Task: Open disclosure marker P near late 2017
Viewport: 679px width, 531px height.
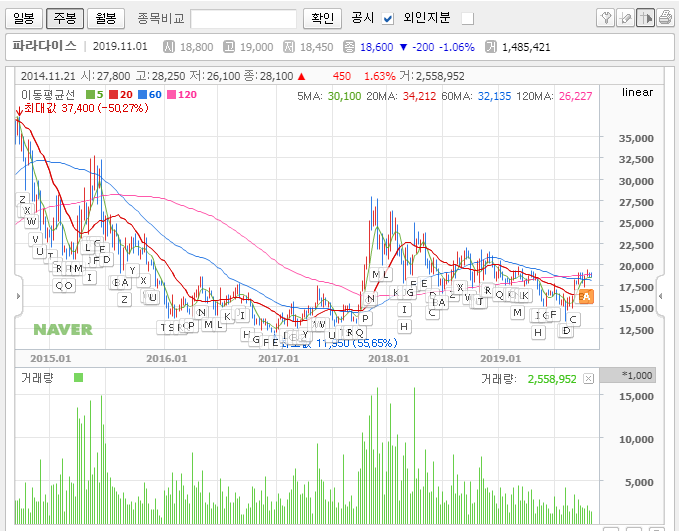Action: 365,319
